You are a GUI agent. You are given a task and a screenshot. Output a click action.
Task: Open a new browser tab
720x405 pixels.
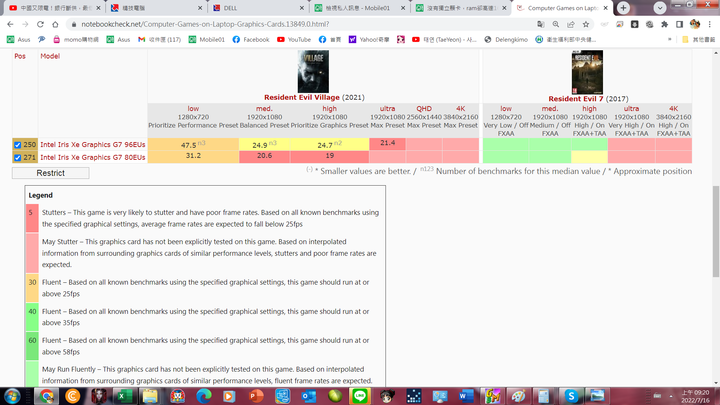(x=623, y=8)
